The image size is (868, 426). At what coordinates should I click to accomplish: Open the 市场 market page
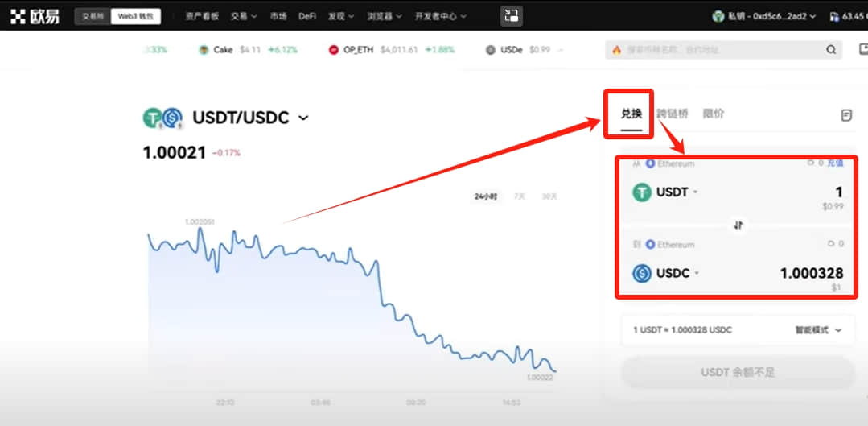[278, 17]
